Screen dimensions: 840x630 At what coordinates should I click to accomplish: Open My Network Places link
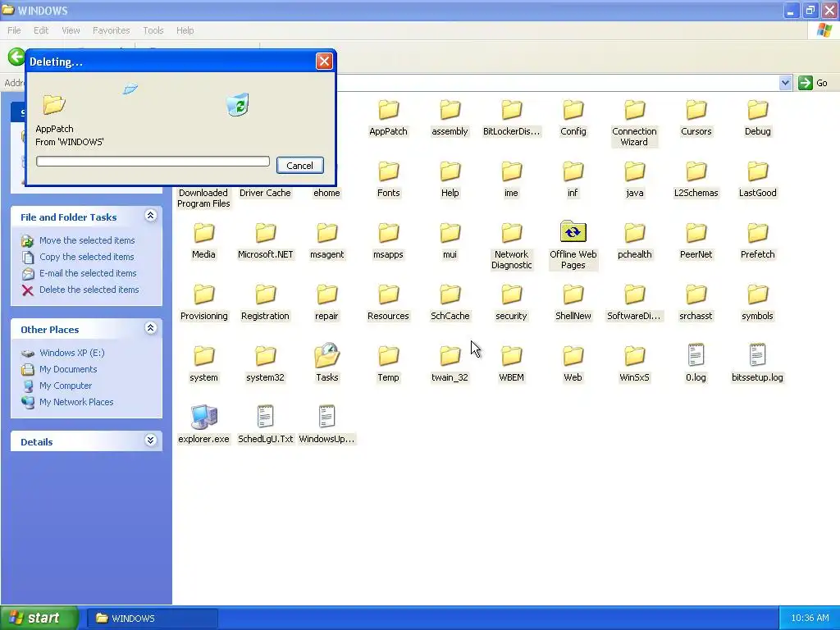tap(76, 402)
